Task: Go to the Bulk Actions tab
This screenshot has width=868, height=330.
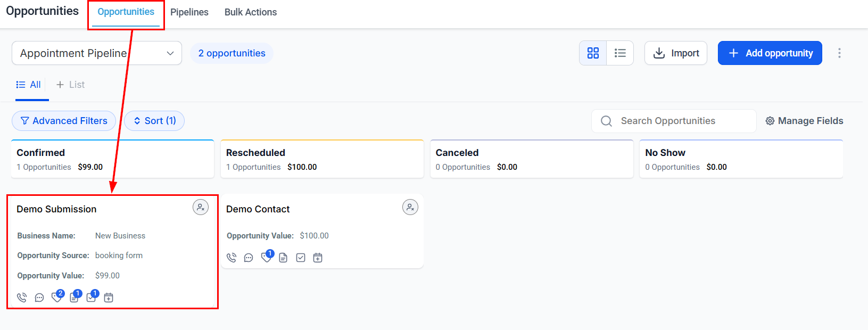Action: 251,12
